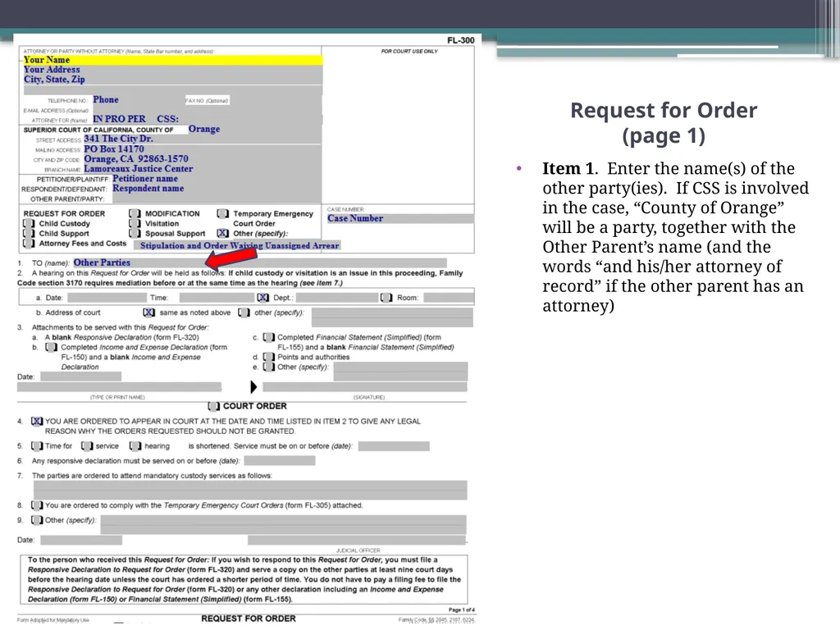Select the Your Name field
The image size is (840, 630).
click(172, 60)
